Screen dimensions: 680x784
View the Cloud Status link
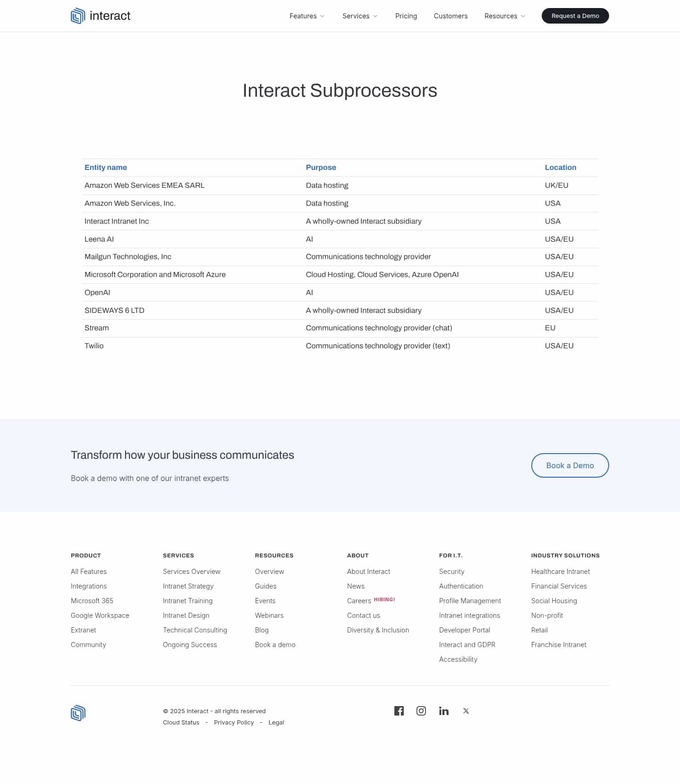pos(181,723)
